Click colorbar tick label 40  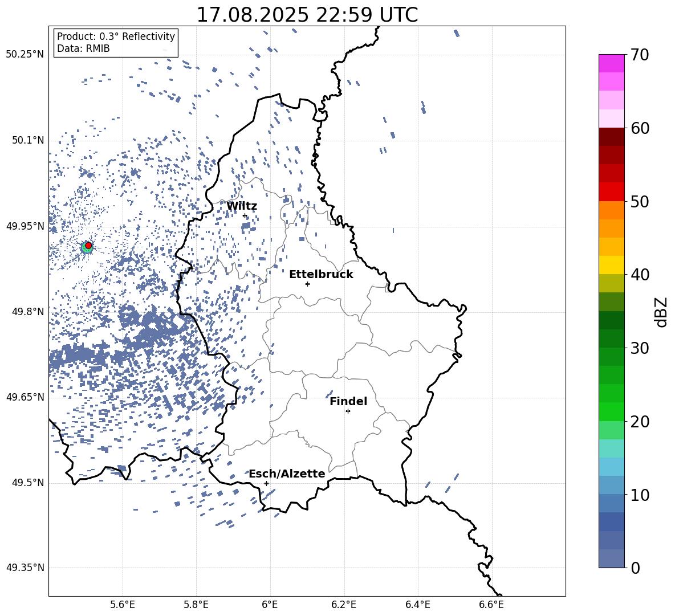click(x=640, y=275)
